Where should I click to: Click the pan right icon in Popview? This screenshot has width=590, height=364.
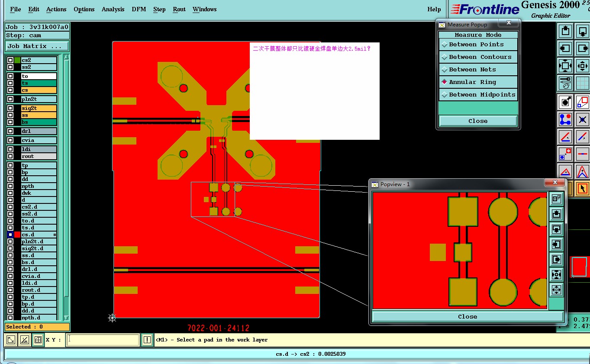click(x=556, y=259)
